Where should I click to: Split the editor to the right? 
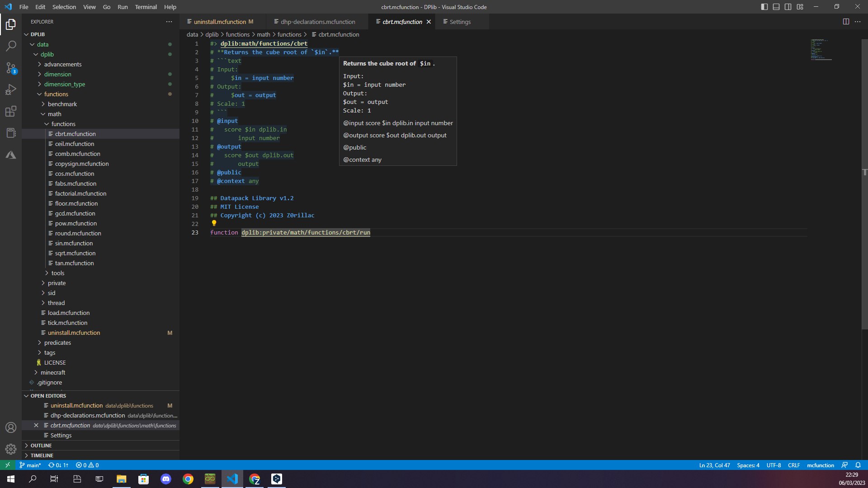(x=846, y=22)
